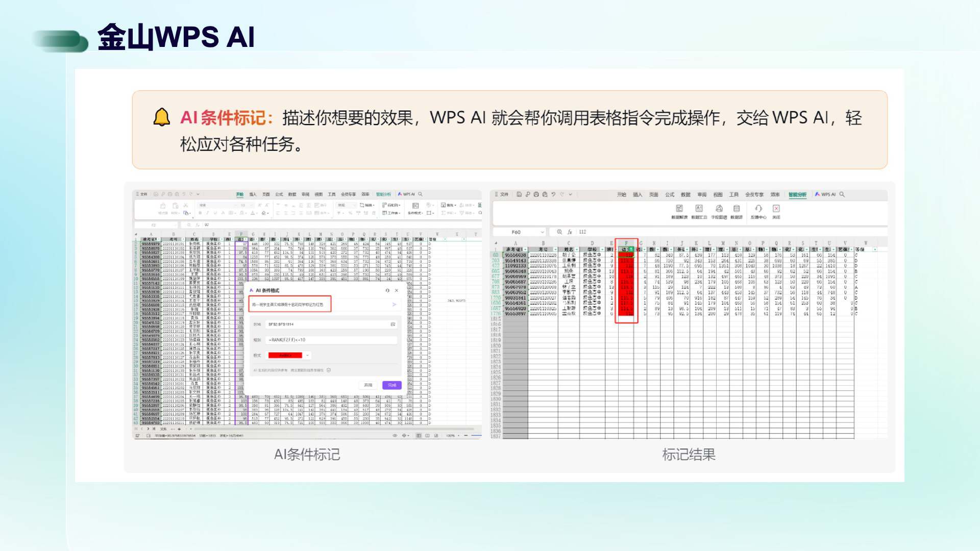Click undo icon in the right quick-access toolbar
Viewport: 980px width, 551px height.
554,194
